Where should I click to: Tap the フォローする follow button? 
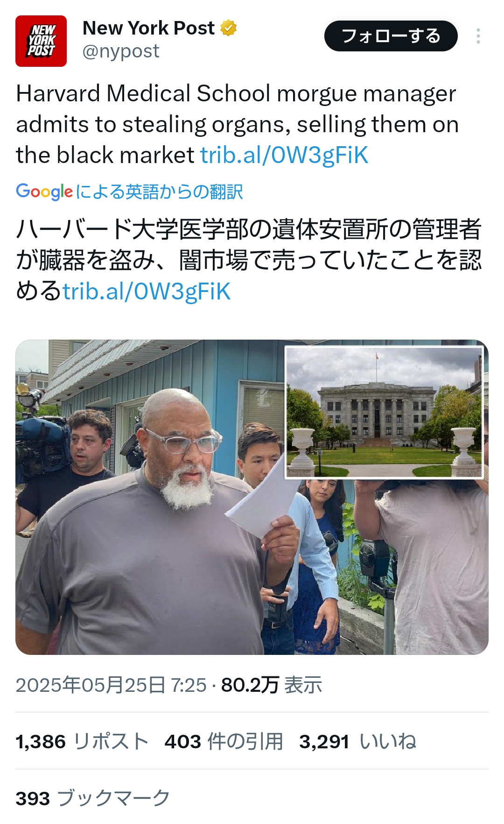[391, 36]
